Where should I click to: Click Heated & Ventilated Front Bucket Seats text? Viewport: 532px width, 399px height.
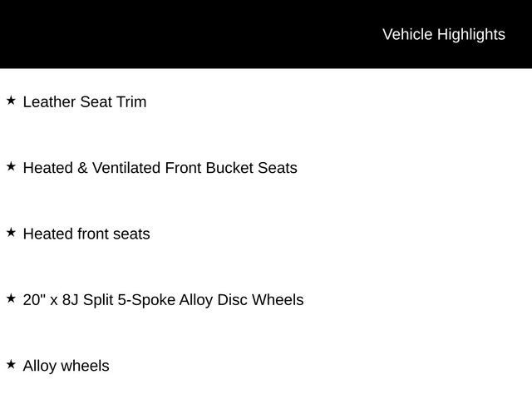pyautogui.click(x=160, y=168)
